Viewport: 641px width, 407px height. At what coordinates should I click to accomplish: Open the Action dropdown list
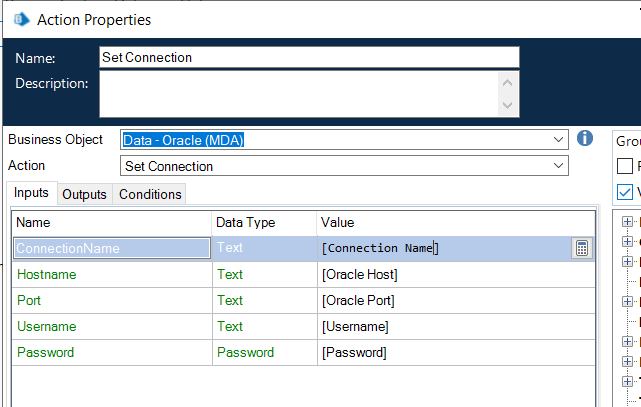pos(557,166)
